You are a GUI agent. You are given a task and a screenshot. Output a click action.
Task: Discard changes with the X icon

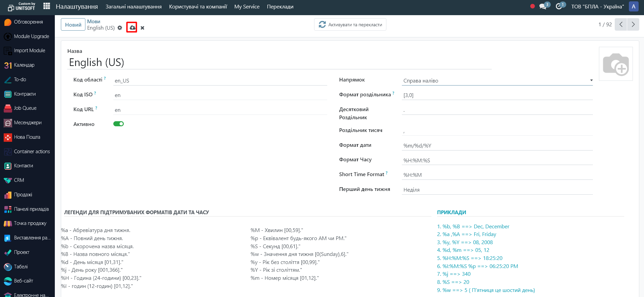(143, 28)
